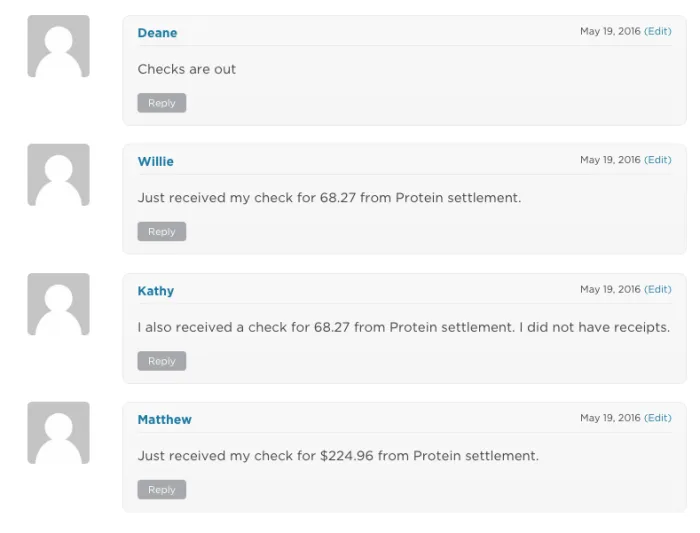Open Willie's author name link
The height and width of the screenshot is (533, 700).
[155, 161]
